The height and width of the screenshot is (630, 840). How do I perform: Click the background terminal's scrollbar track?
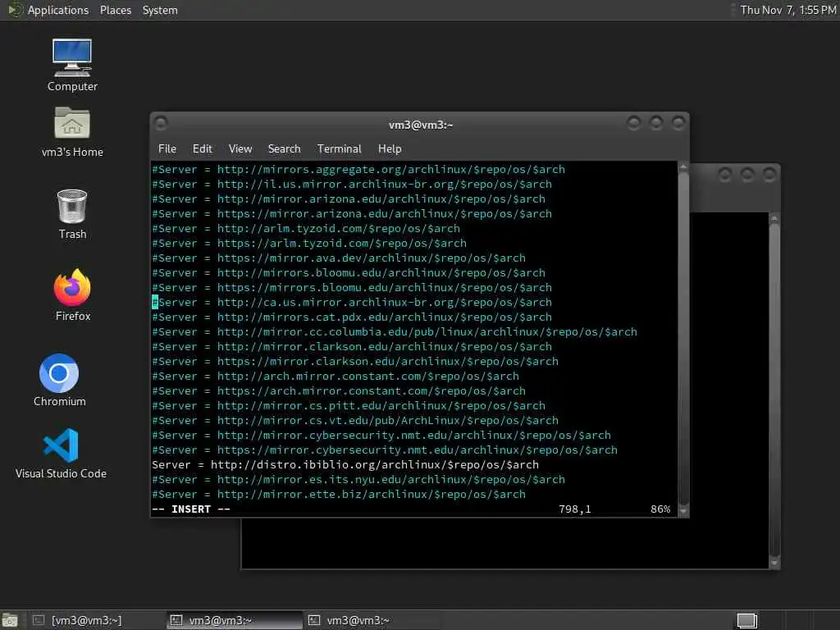click(x=774, y=391)
